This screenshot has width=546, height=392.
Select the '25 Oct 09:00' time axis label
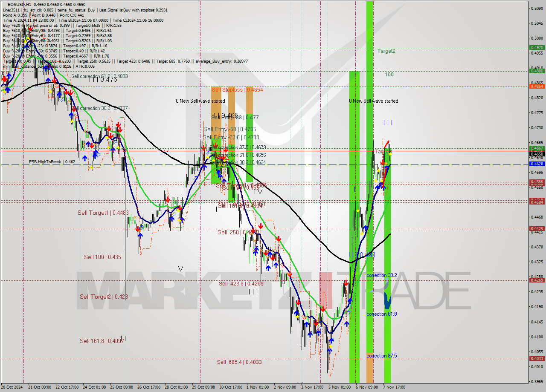(x=122, y=387)
